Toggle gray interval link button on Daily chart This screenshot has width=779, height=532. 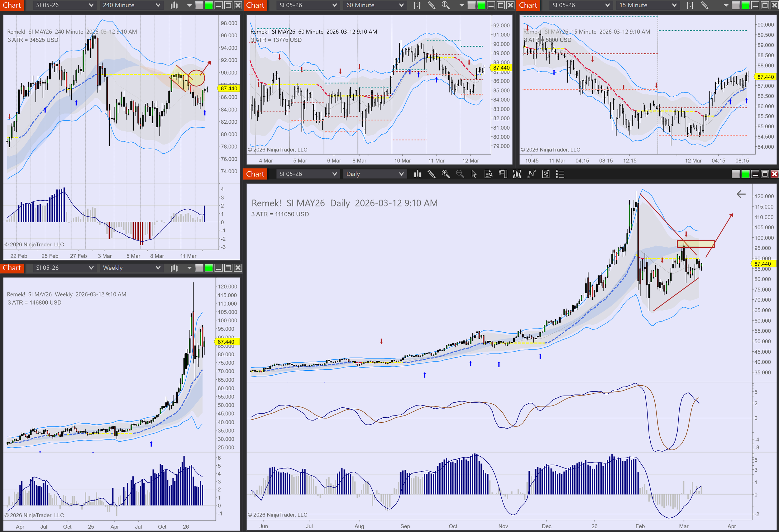[736, 174]
